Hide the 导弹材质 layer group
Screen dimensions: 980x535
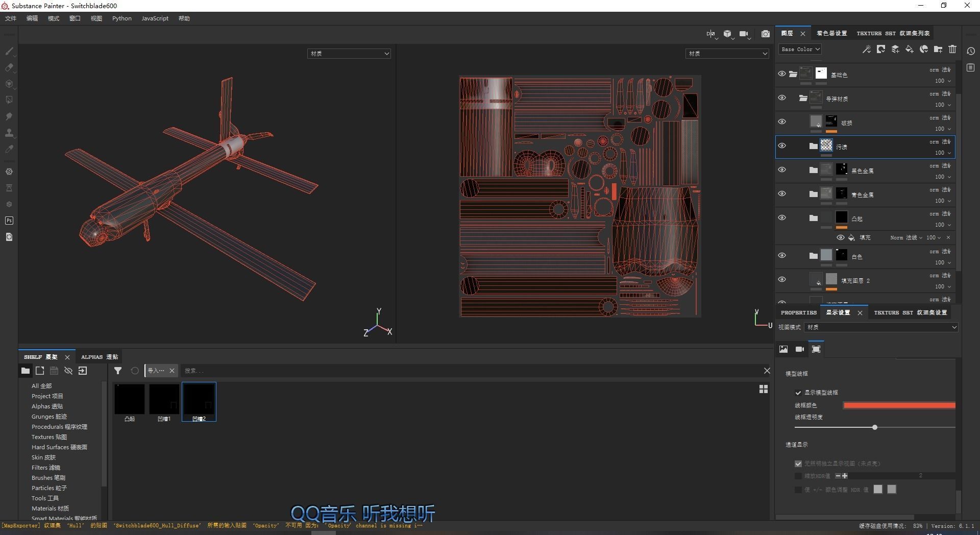tap(781, 98)
